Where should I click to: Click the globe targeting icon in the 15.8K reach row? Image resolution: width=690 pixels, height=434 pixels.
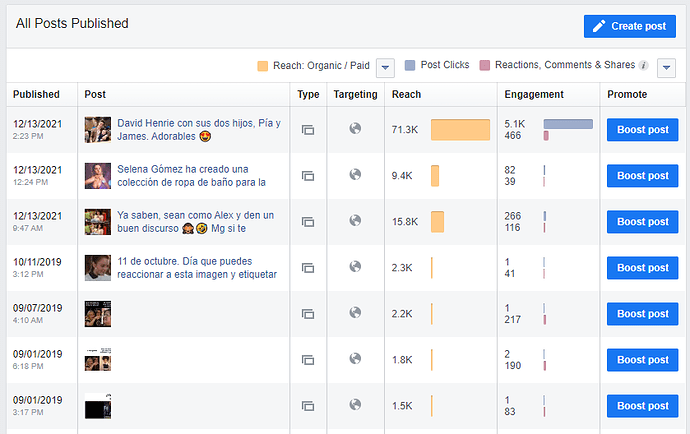point(355,220)
